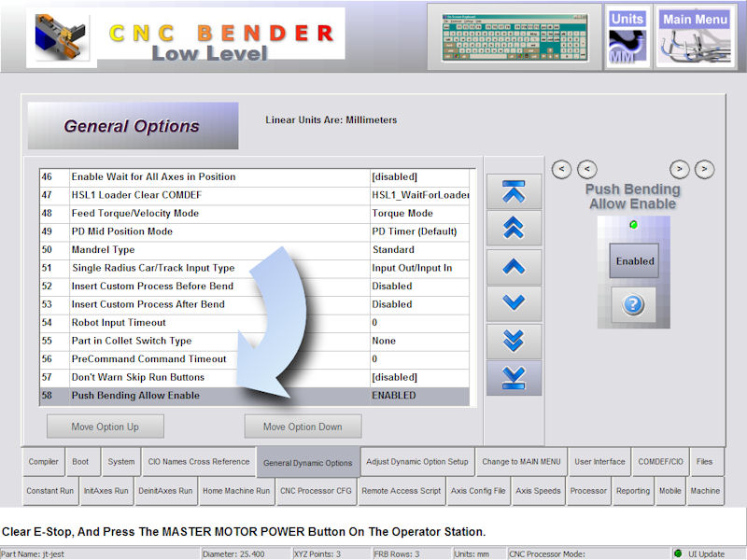Toggle the Push Bending Enabled button
This screenshot has width=747, height=560.
tap(634, 261)
